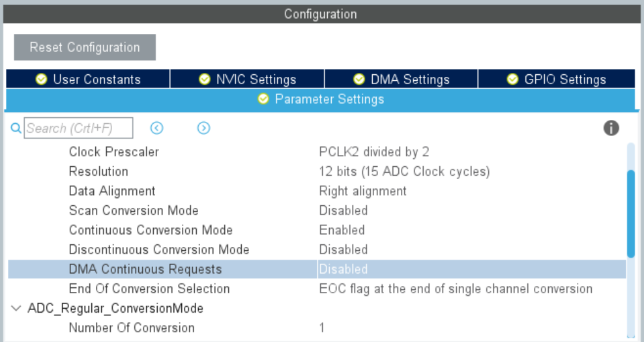Click the green check icon on GPIO Settings

(x=512, y=79)
